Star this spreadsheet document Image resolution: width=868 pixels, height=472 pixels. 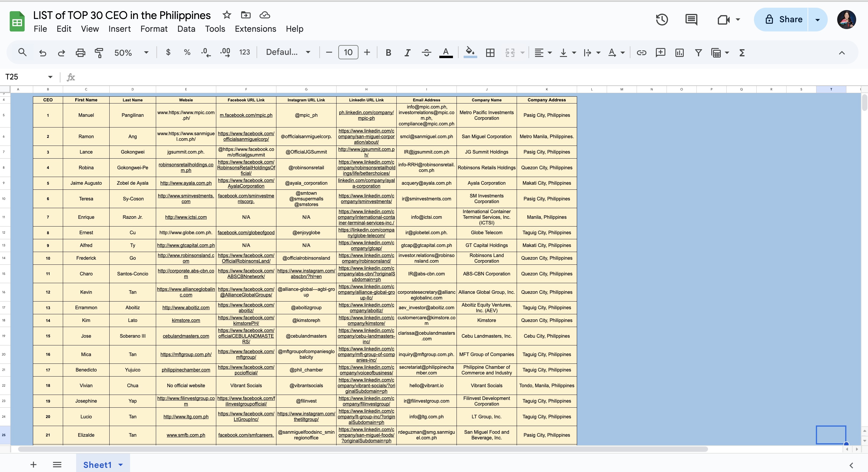tap(227, 15)
